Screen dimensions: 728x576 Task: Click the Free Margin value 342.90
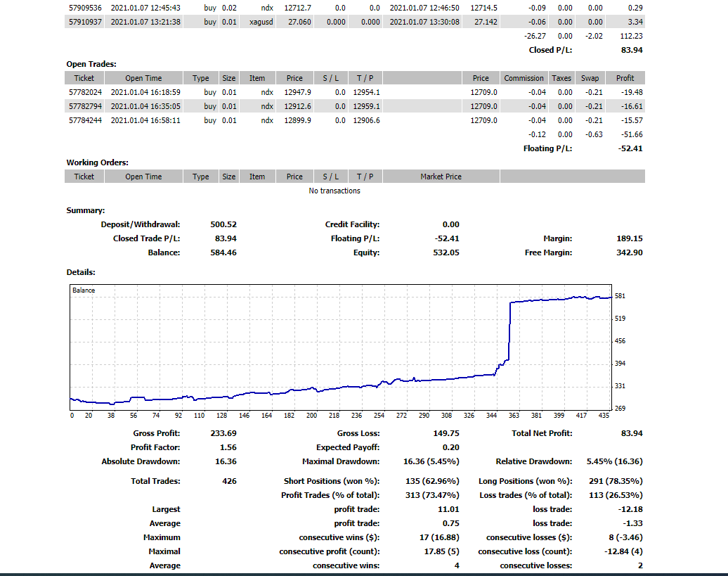[x=630, y=252]
